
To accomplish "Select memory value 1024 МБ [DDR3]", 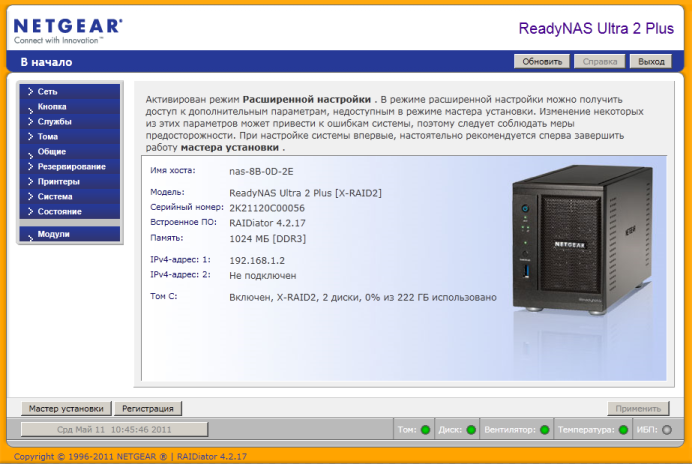I will pyautogui.click(x=267, y=239).
